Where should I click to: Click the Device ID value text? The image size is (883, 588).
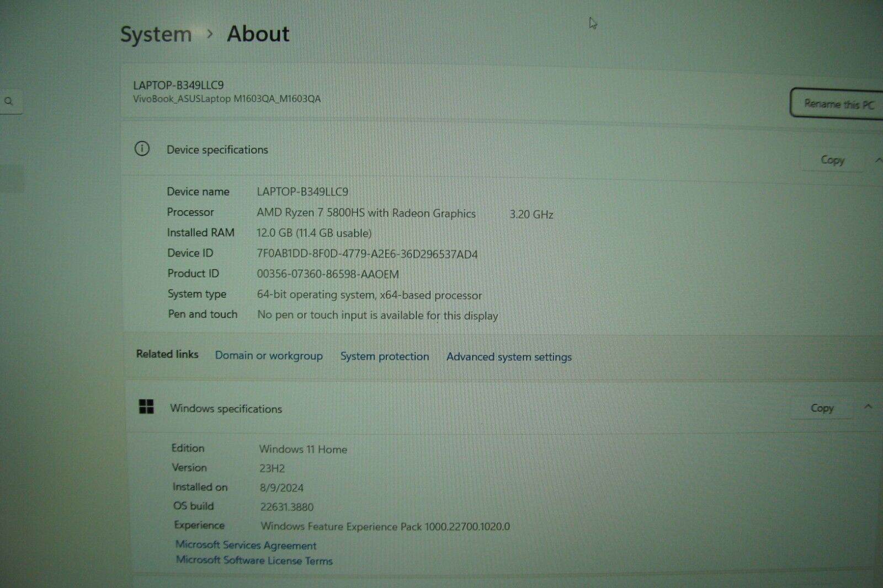tap(367, 254)
